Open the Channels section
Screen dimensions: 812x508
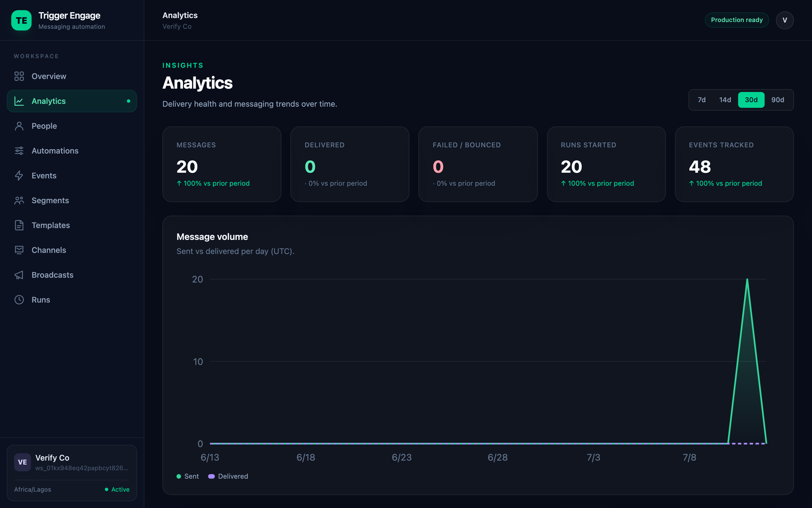(x=72, y=250)
